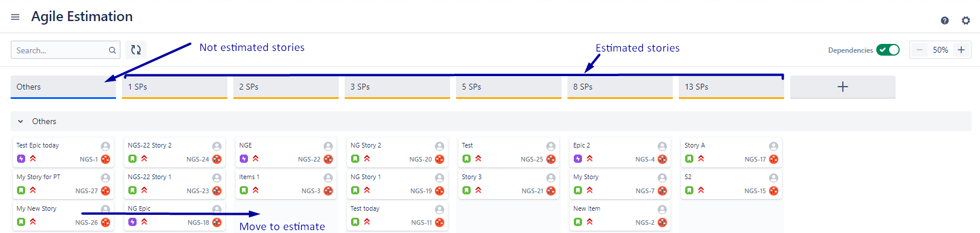Click assignee avatar on NGS-22 Story 1 card
Image resolution: width=980 pixels, height=233 pixels.
(217, 177)
